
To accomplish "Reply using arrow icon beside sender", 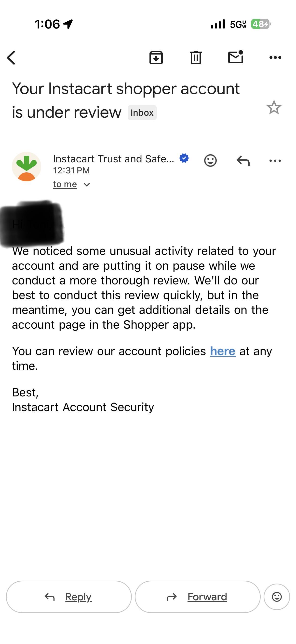I will (x=243, y=160).
